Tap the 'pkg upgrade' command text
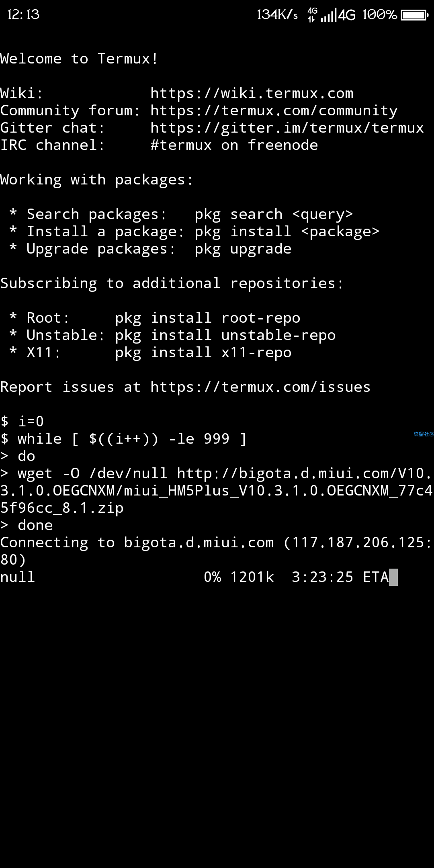434x868 pixels. point(243,249)
